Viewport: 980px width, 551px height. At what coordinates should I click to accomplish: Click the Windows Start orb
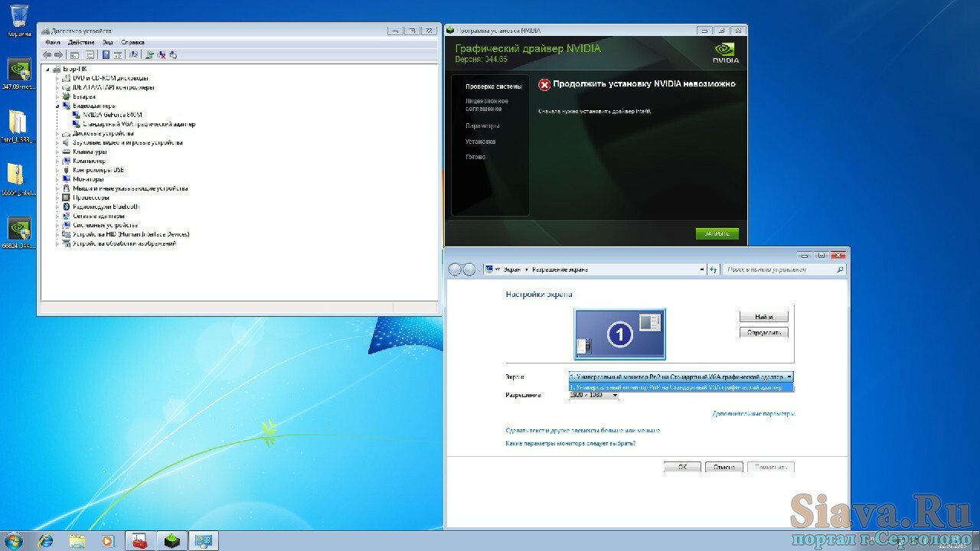pyautogui.click(x=15, y=541)
